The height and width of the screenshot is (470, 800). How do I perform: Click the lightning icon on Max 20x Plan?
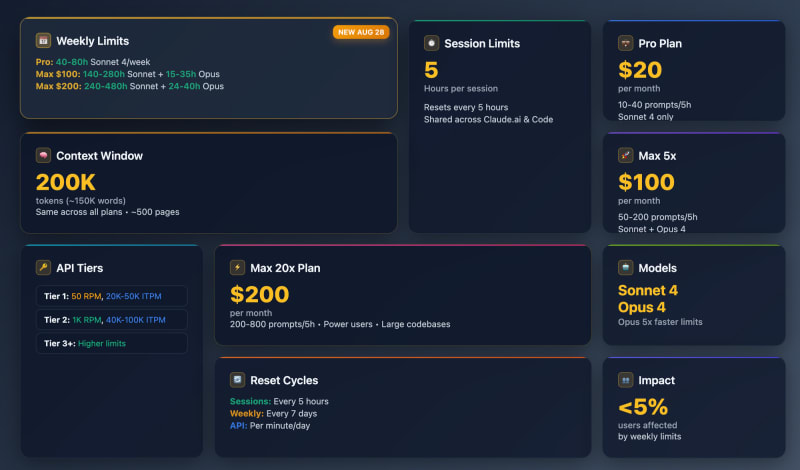(237, 267)
